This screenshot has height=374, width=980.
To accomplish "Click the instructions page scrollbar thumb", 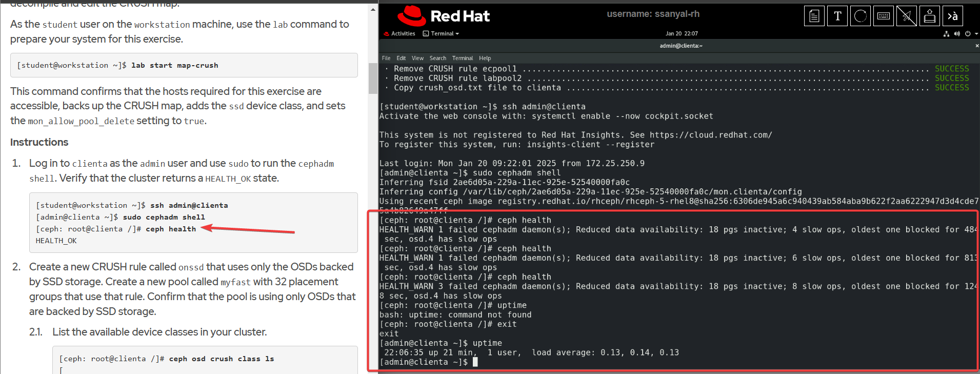I will click(x=373, y=78).
